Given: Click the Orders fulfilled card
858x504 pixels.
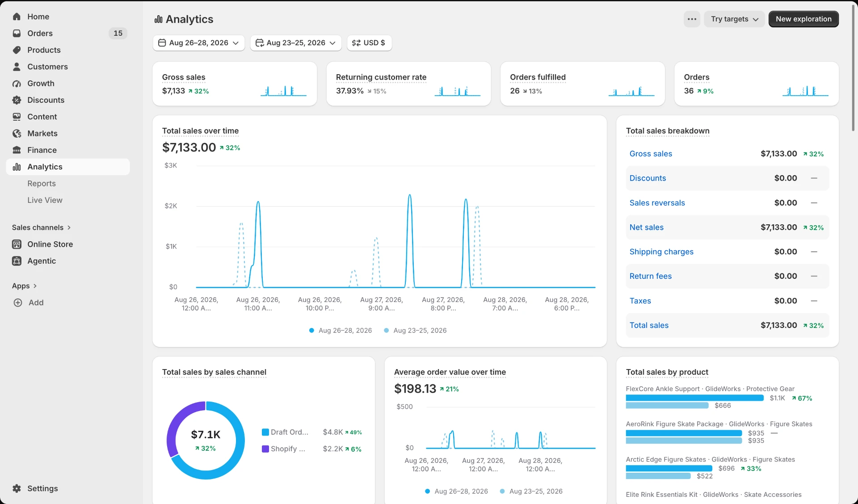Looking at the screenshot, I should click(582, 84).
